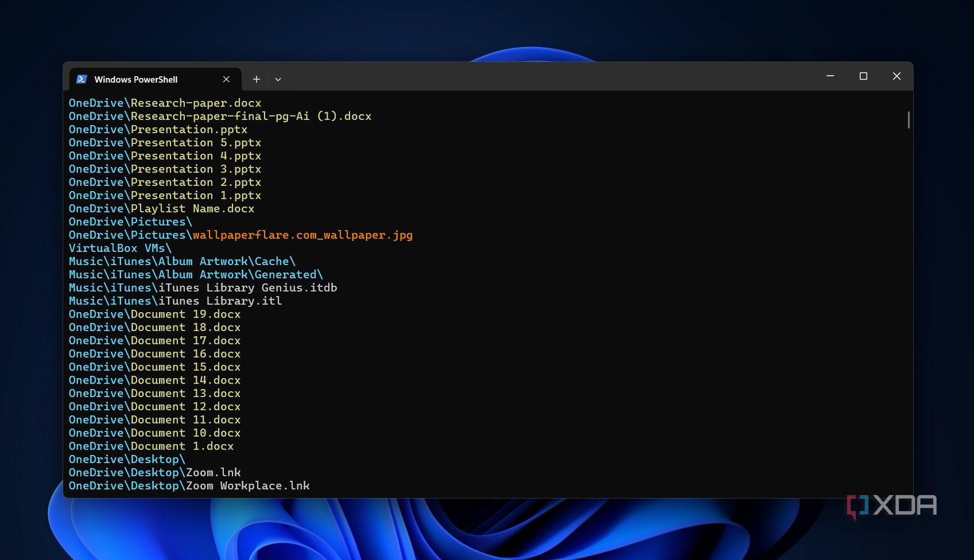Click the Document 16.docx entry
This screenshot has height=560, width=974.
(x=155, y=353)
